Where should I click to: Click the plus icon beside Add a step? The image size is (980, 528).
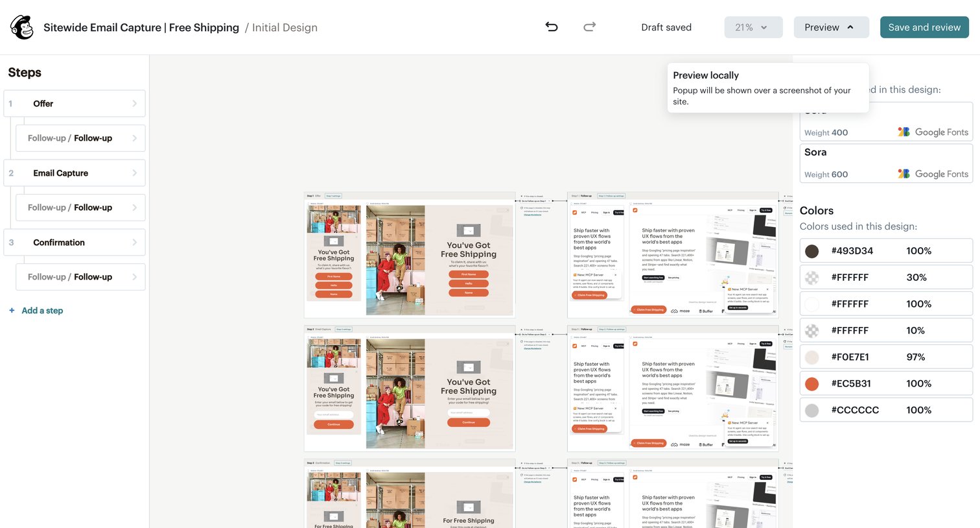coord(12,311)
